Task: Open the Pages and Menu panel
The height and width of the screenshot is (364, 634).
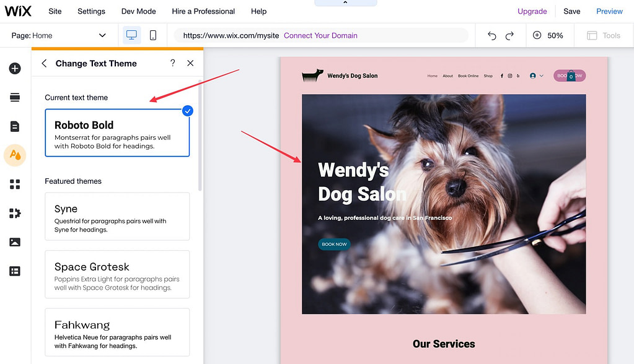Action: tap(14, 126)
